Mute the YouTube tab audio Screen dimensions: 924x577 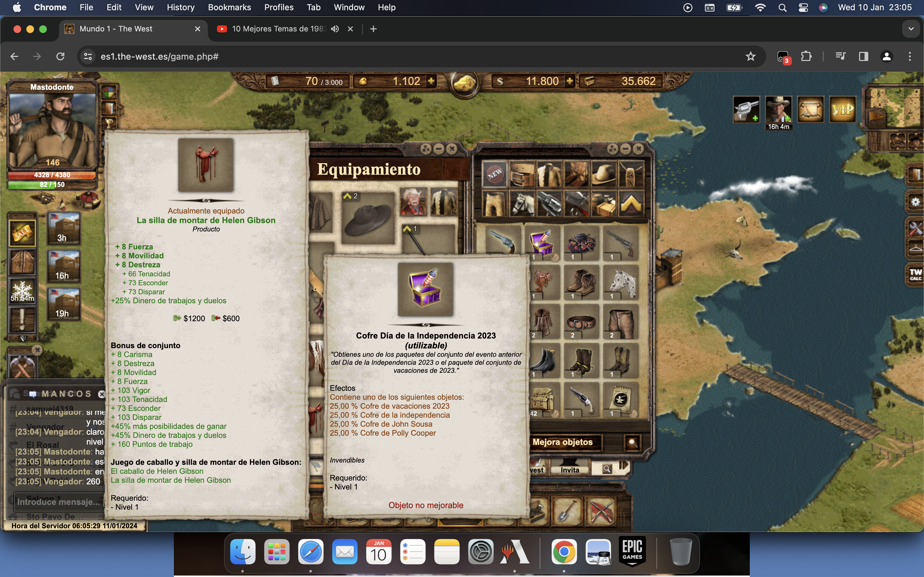[335, 29]
